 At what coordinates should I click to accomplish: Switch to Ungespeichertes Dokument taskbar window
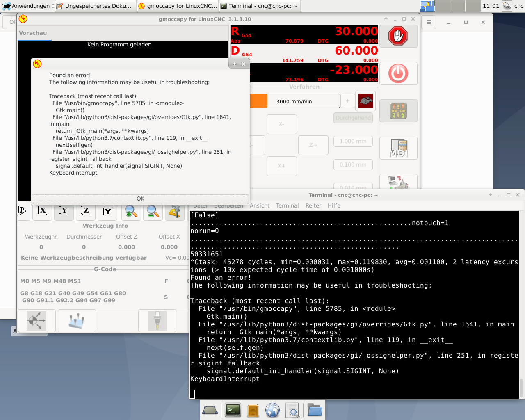click(x=96, y=6)
